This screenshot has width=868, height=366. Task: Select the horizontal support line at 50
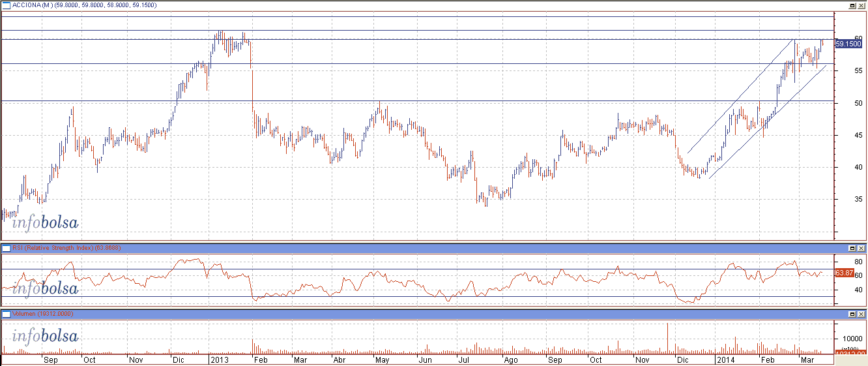456,101
